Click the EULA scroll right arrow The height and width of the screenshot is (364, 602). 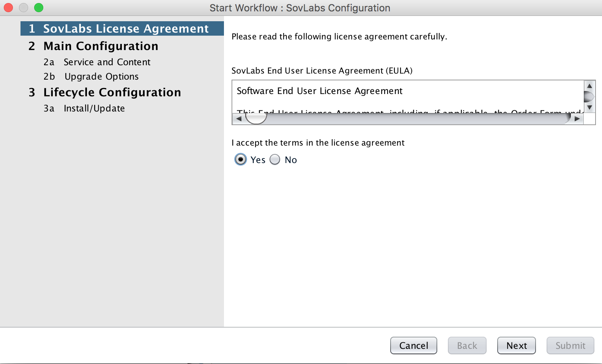point(577,119)
